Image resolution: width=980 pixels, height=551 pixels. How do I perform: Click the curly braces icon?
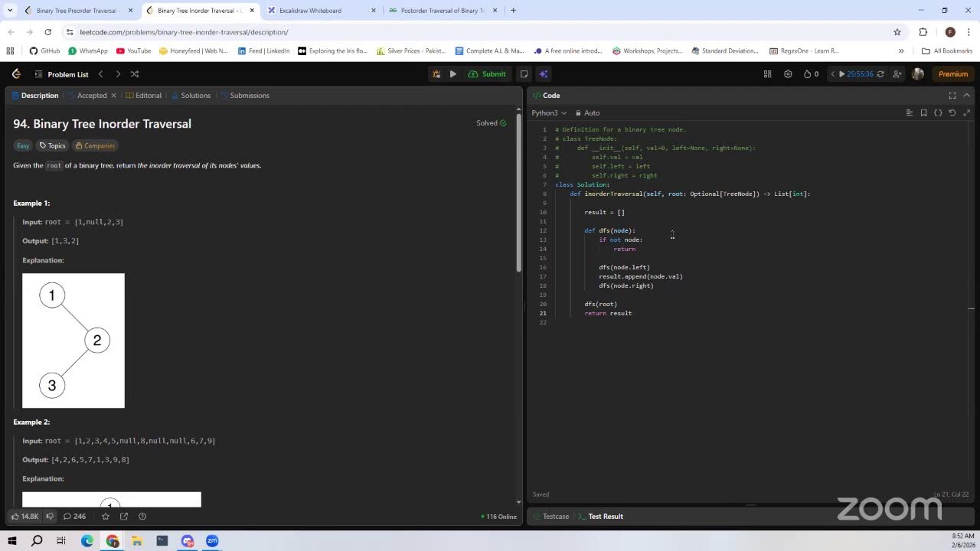[938, 112]
